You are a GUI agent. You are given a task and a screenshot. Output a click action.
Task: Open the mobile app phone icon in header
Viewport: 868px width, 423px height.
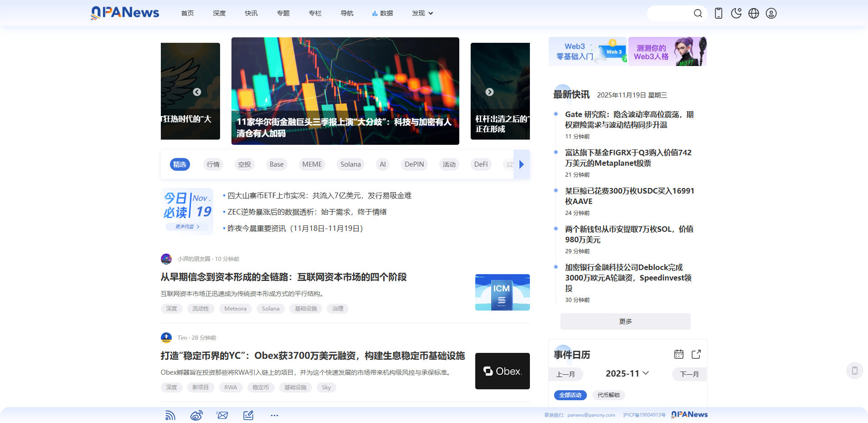719,13
